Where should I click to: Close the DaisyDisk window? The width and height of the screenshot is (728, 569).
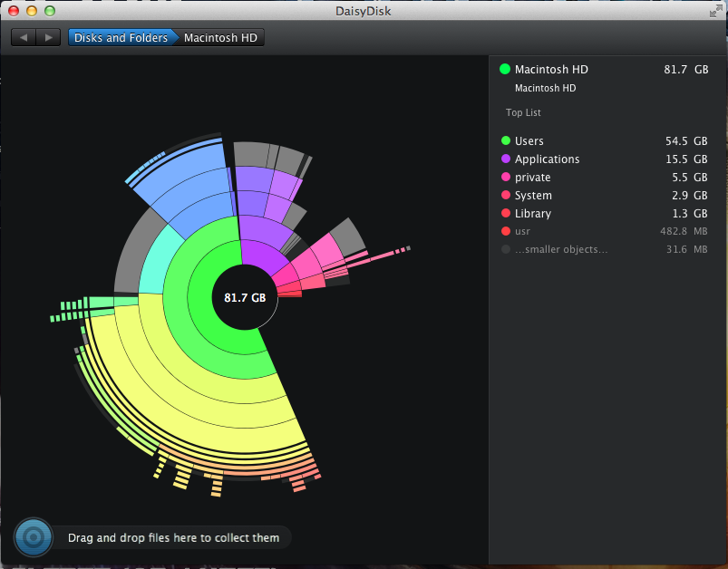pos(14,11)
